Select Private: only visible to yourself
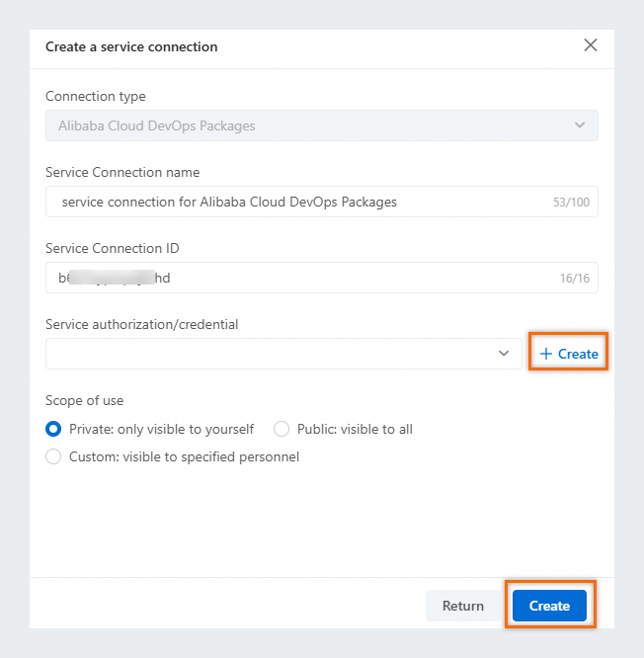Image resolution: width=644 pixels, height=658 pixels. [53, 429]
